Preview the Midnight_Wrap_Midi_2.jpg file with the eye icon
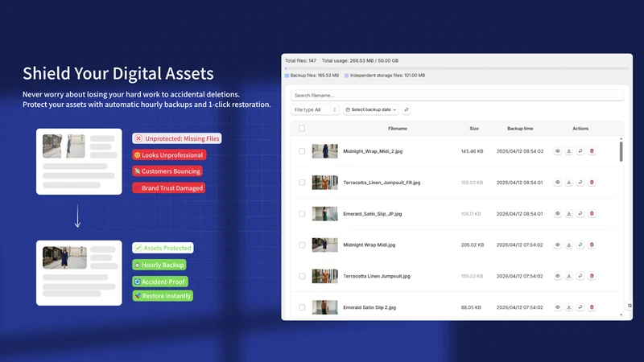 557,151
